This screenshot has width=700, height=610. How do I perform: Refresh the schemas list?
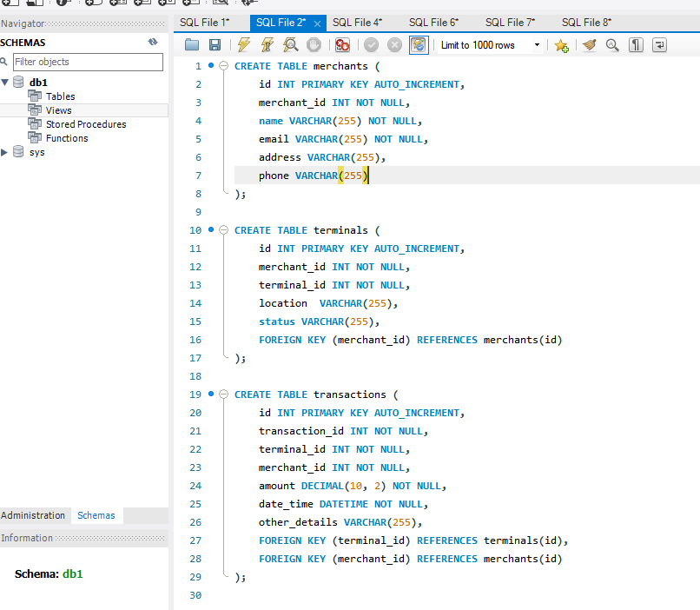153,42
